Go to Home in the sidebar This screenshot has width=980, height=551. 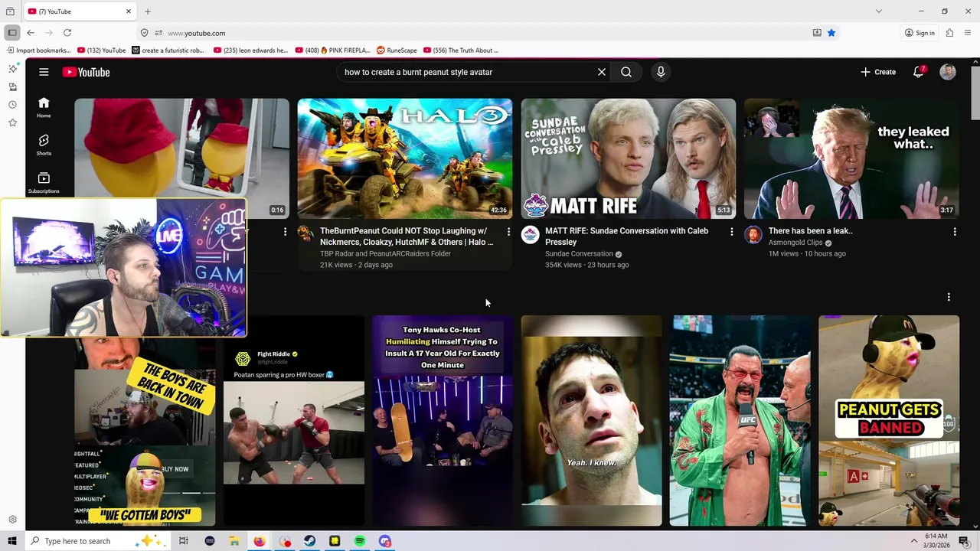tap(44, 108)
